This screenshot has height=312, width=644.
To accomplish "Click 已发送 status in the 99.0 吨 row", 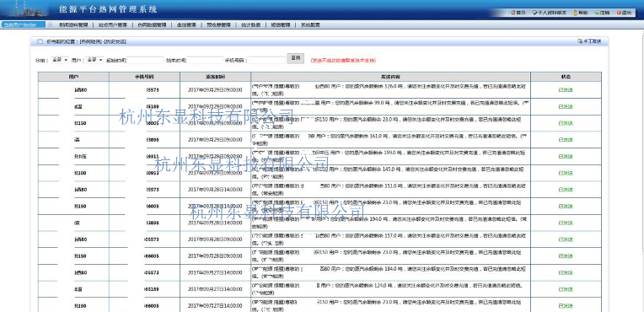I will 566,106.
